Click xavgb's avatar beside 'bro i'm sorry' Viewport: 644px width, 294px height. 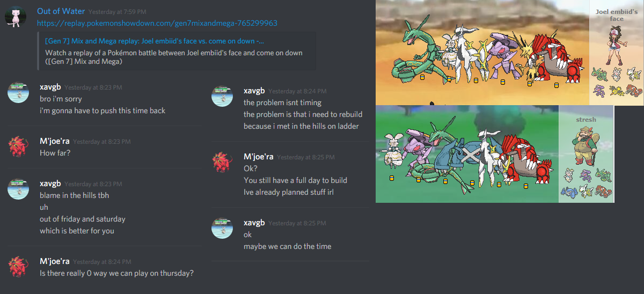18,93
